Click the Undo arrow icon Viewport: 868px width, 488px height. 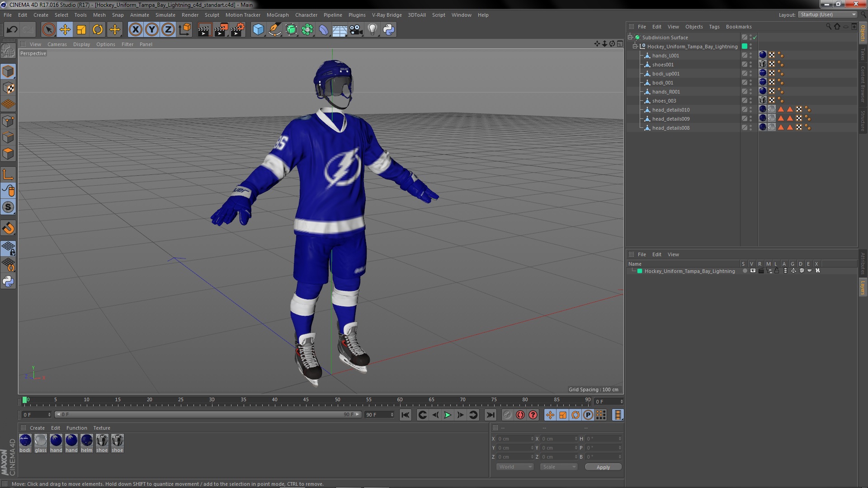click(12, 30)
